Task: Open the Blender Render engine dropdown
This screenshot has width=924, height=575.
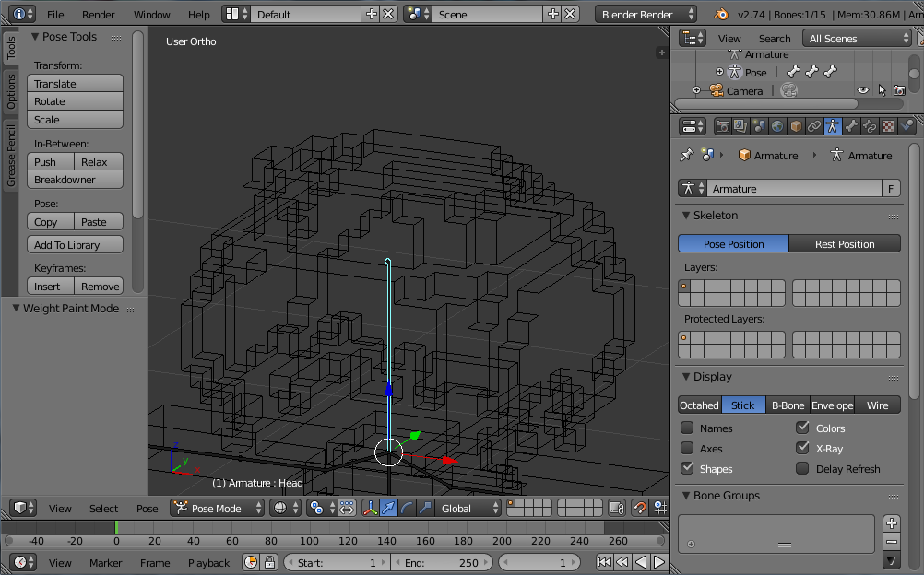Action: [646, 15]
